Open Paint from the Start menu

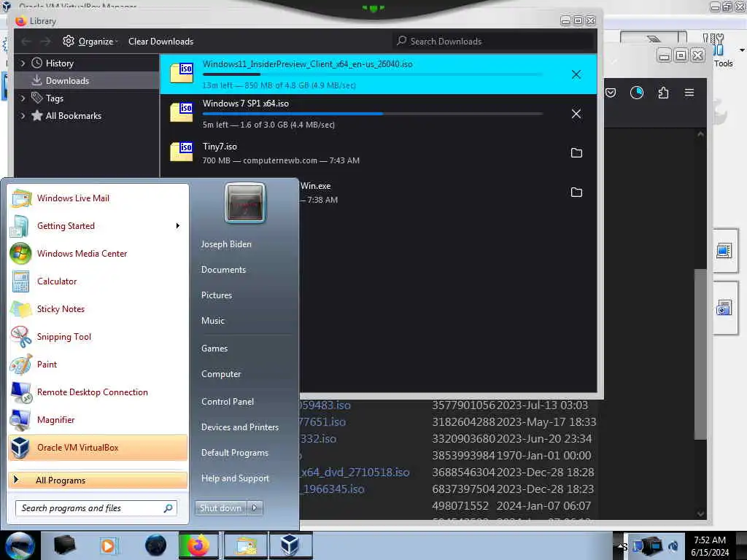pyautogui.click(x=98, y=365)
